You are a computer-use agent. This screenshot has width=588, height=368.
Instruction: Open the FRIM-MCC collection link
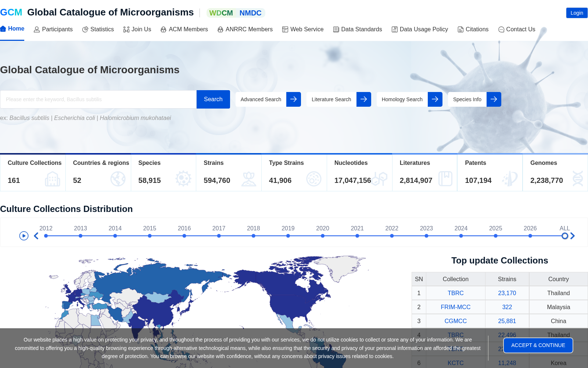[456, 307]
